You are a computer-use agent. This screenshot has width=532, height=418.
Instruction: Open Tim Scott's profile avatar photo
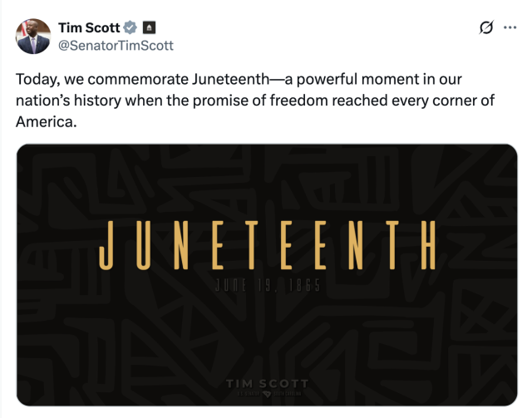[33, 37]
